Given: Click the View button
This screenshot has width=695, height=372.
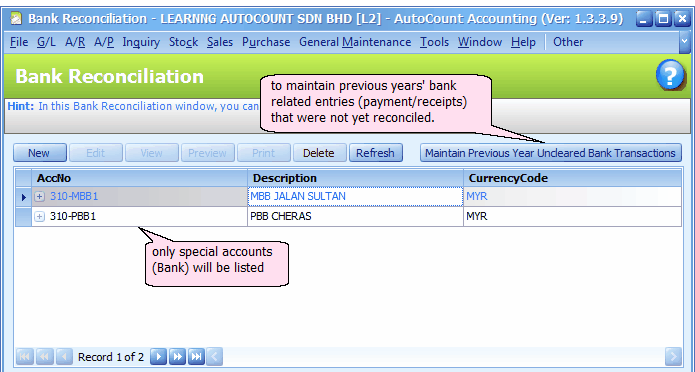Looking at the screenshot, I should [152, 153].
